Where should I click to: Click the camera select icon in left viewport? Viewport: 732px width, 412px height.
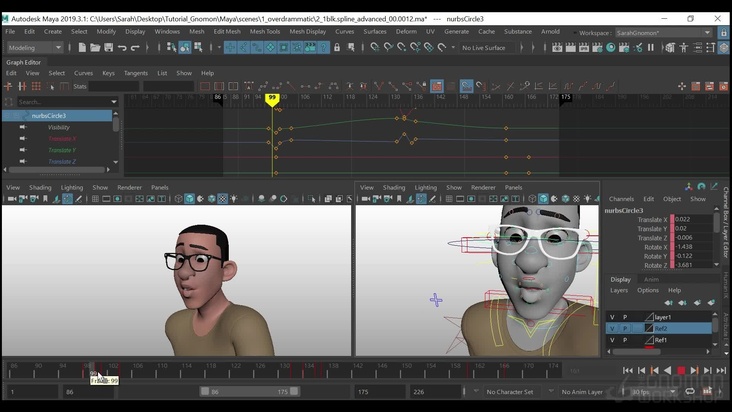[x=12, y=199]
